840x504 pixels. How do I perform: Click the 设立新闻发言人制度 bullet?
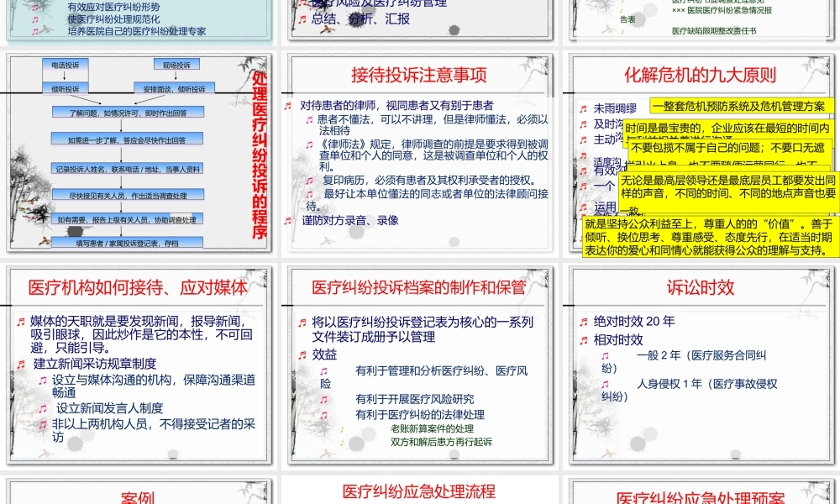[110, 408]
